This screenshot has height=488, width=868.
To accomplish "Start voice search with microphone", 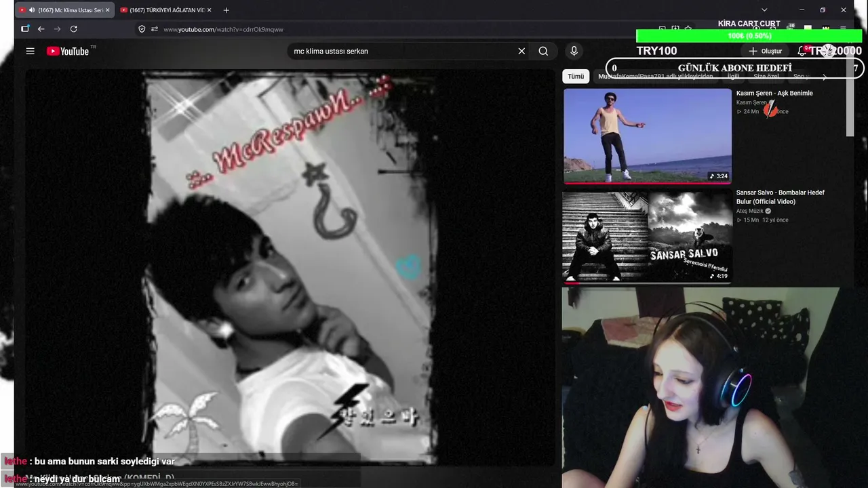I will [x=574, y=51].
